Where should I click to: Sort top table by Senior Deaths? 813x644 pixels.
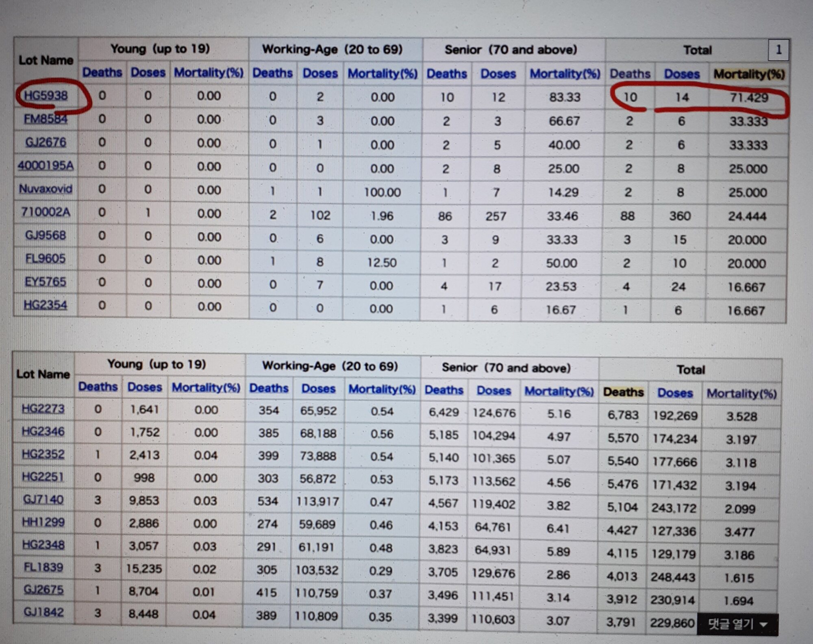pyautogui.click(x=447, y=74)
